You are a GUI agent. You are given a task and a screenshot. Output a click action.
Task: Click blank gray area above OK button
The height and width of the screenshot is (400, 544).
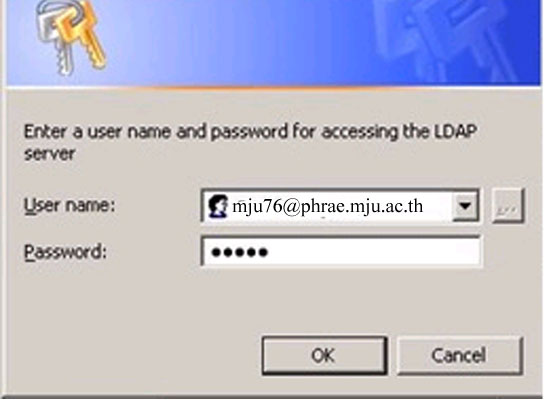[x=324, y=305]
